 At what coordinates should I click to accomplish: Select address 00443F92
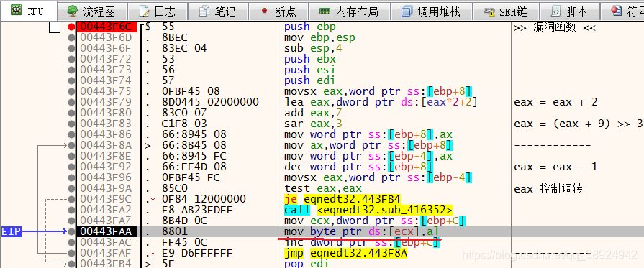(x=106, y=167)
